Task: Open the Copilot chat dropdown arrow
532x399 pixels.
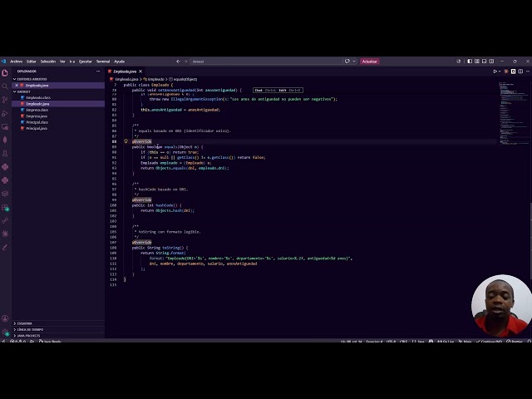Action: (354, 62)
